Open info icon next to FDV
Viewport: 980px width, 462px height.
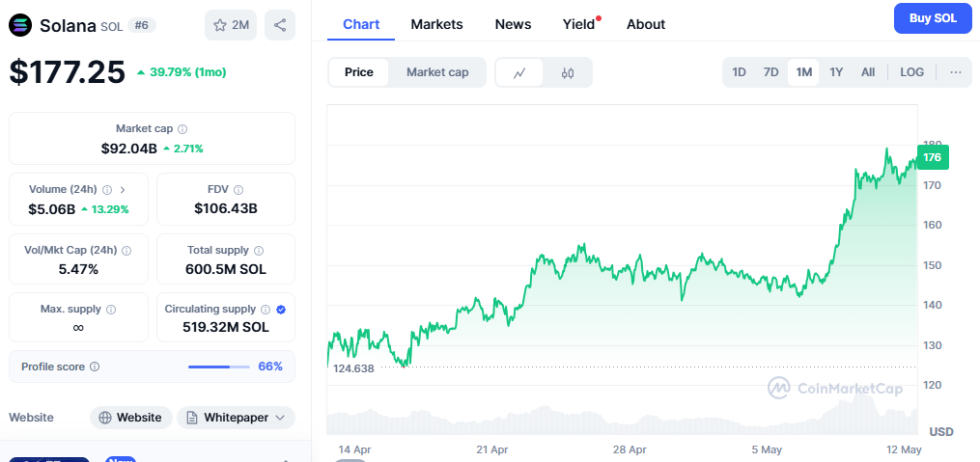[238, 189]
